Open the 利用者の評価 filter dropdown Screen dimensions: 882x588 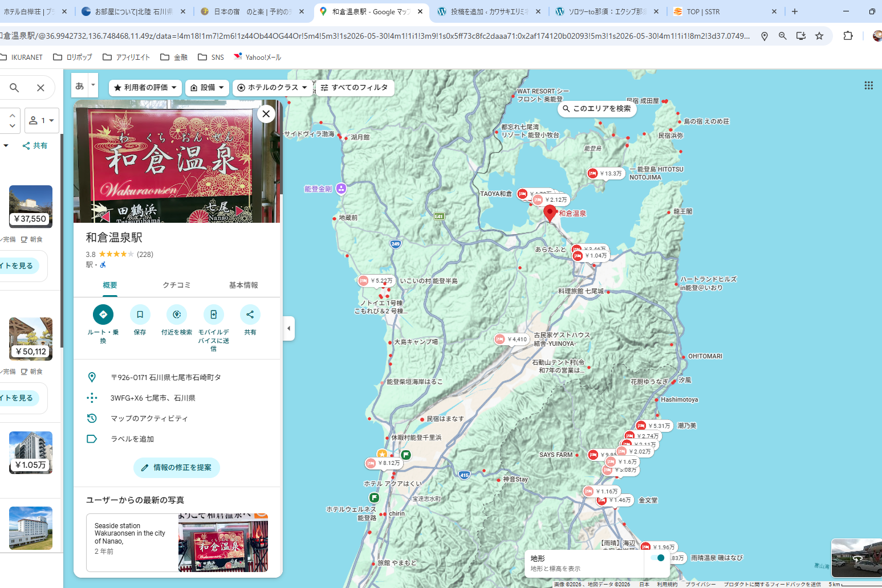pos(145,88)
